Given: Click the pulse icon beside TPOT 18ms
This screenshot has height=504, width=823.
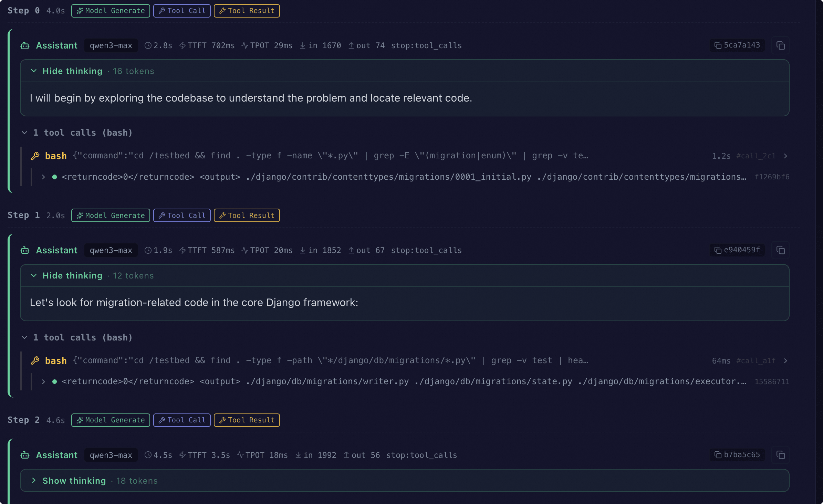Looking at the screenshot, I should tap(240, 455).
